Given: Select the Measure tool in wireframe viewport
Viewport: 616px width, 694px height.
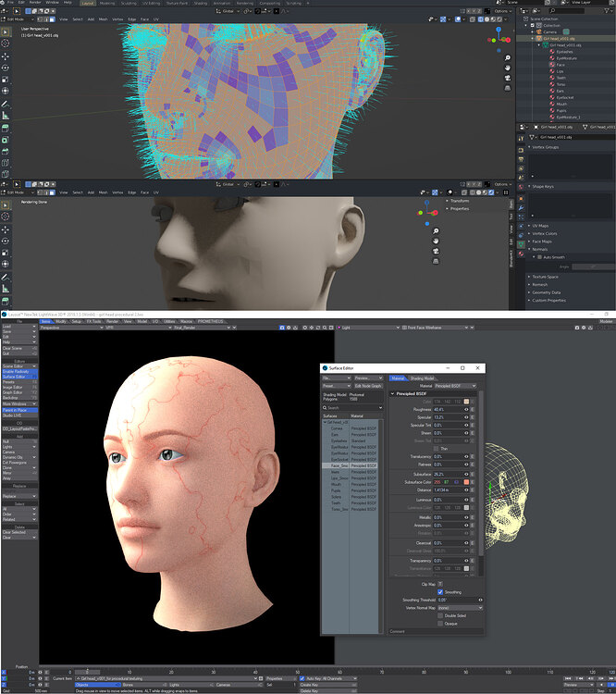Looking at the screenshot, I should (x=6, y=116).
